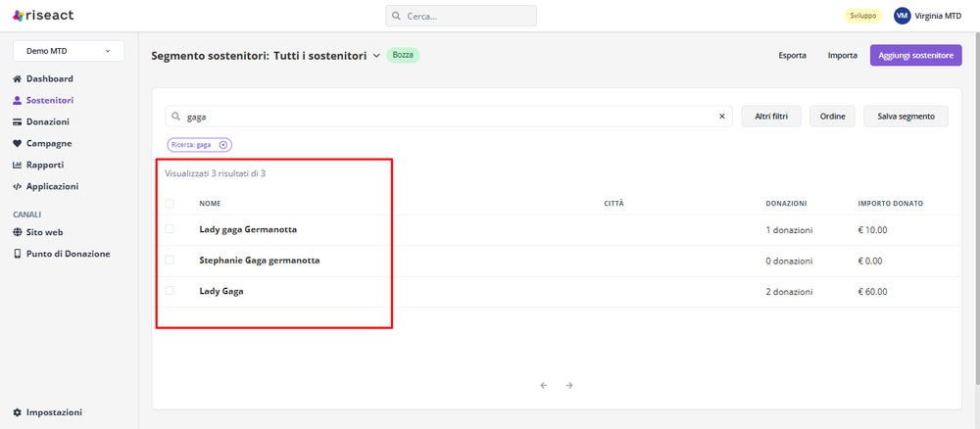Open the Ordine sorting dropdown
980x429 pixels.
click(x=832, y=117)
